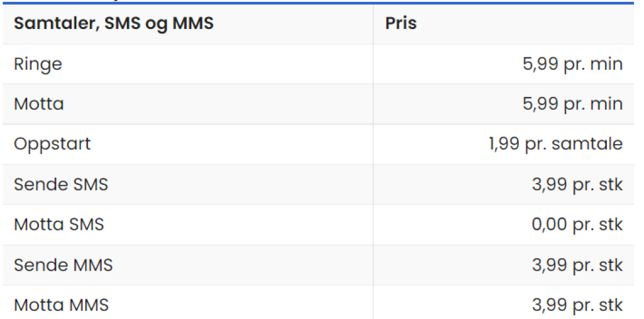The width and height of the screenshot is (644, 319).
Task: Click the Sende SMS price '3,99 pr. stk'
Action: (x=577, y=184)
